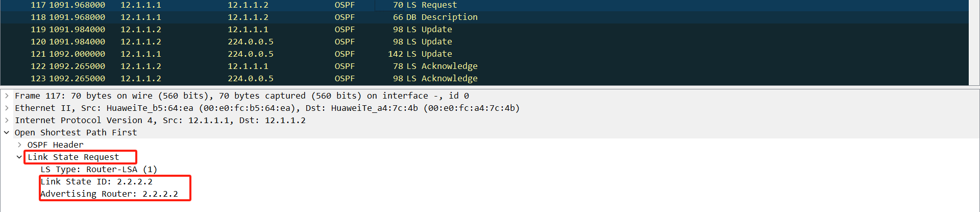Expand the Ethernet II section
This screenshot has height=212, width=980.
coord(7,108)
